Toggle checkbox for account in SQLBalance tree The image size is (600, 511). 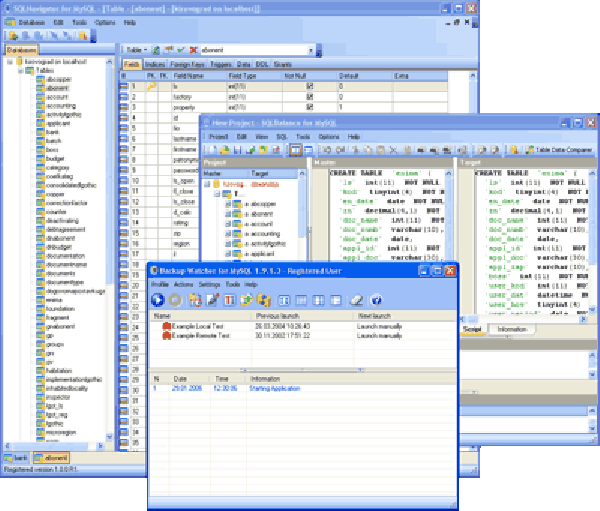[x=228, y=224]
